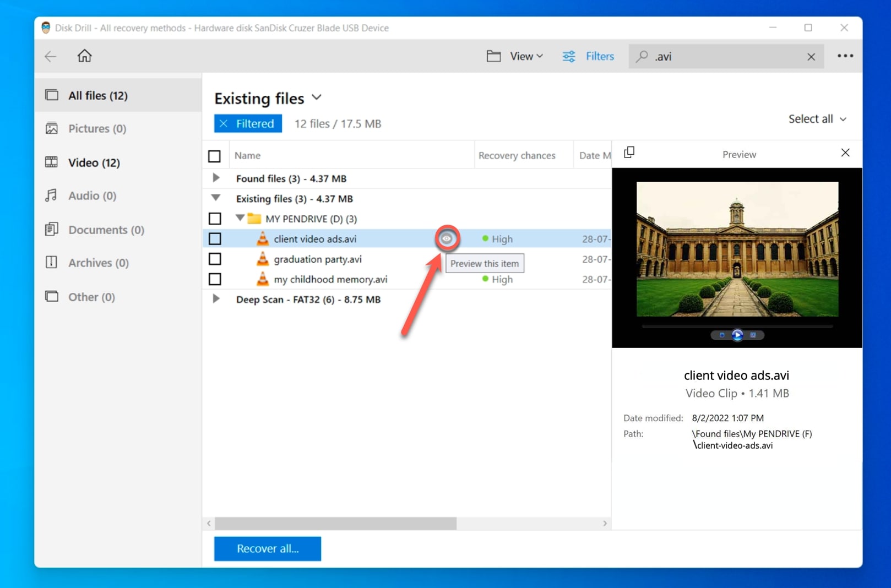Open the three-dot more options menu
This screenshot has width=891, height=588.
(845, 56)
